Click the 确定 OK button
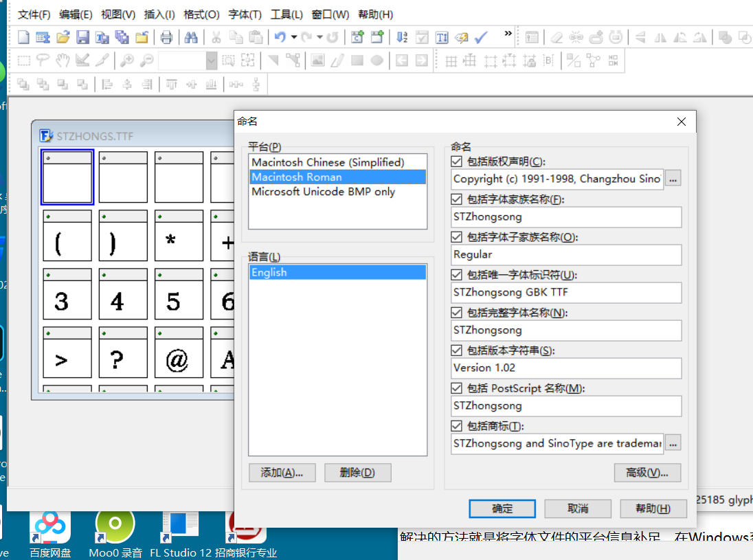This screenshot has width=753, height=560. point(502,508)
